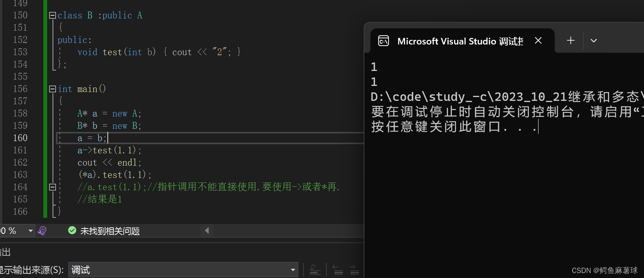Click on 'B* b = new B;' line
The image size is (644, 278).
click(109, 126)
